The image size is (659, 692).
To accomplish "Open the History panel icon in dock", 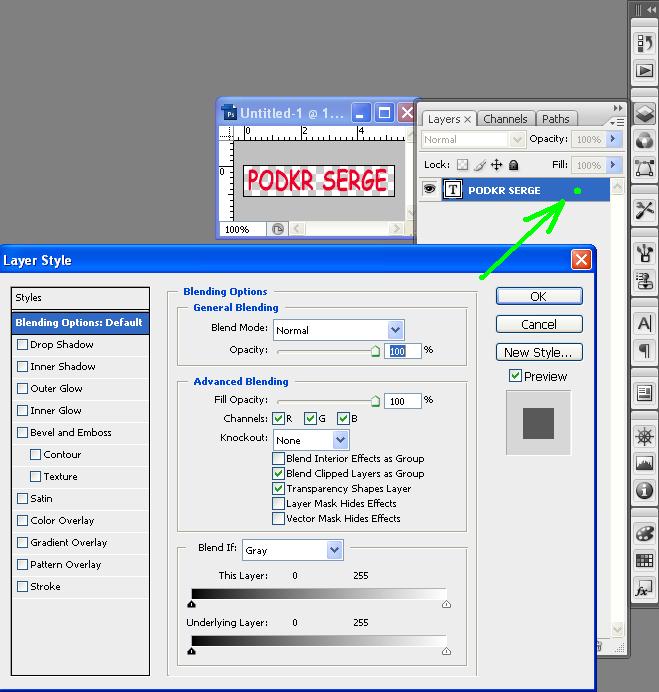I will (x=644, y=43).
